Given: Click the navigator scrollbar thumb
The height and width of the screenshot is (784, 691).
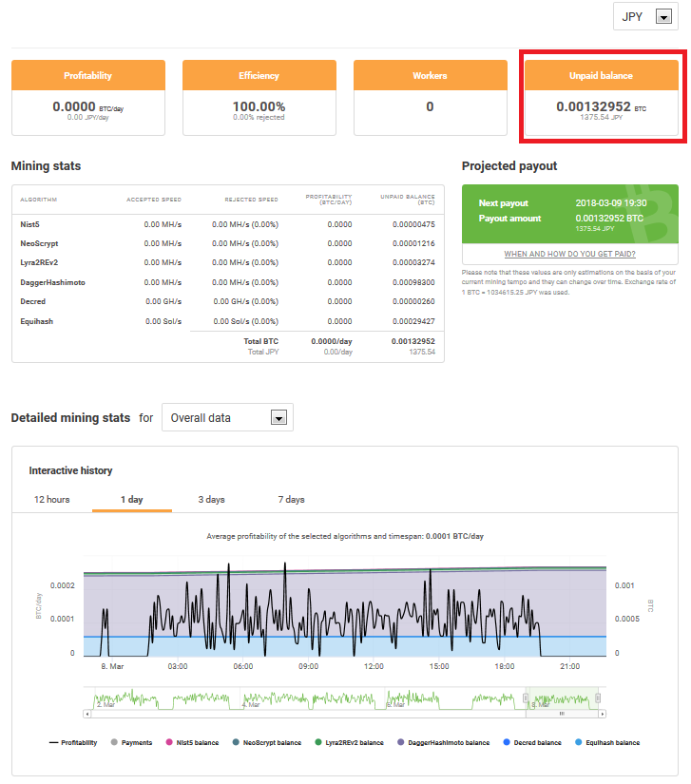Looking at the screenshot, I should point(562,714).
